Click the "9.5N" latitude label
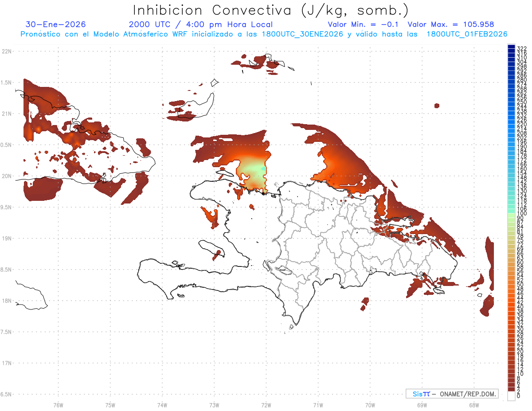 coord(6,207)
